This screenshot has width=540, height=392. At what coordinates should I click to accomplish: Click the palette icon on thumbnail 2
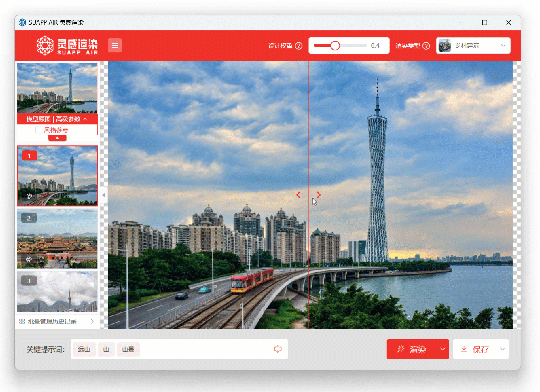click(x=29, y=259)
